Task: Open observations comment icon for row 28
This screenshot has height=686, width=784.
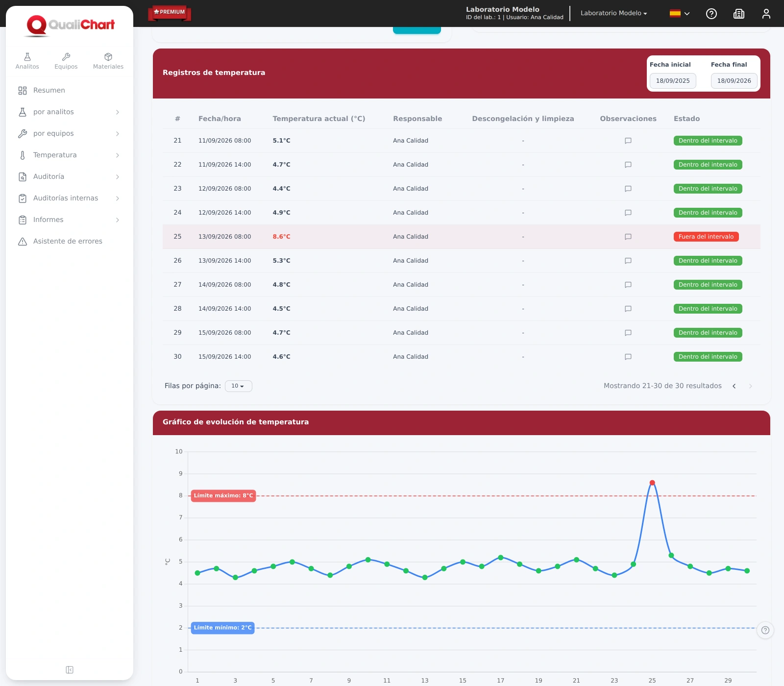Action: tap(628, 309)
